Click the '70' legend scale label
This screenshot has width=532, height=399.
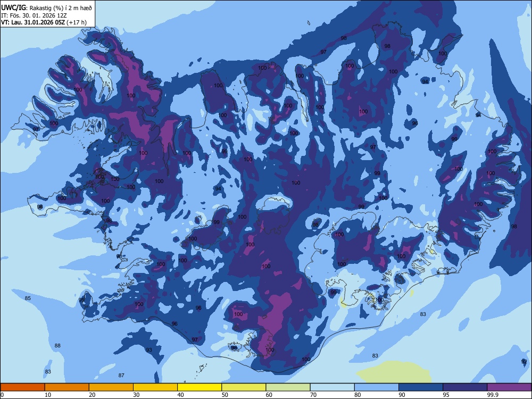click(313, 395)
